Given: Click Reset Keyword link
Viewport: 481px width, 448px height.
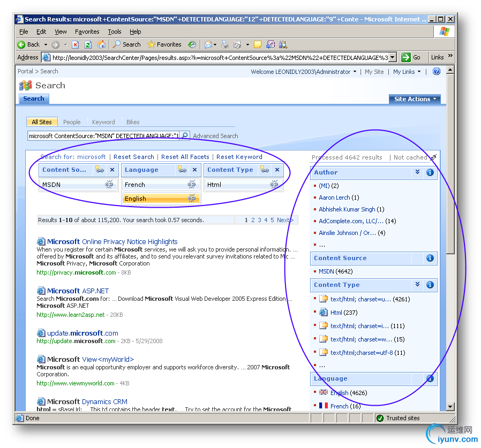Looking at the screenshot, I should tap(239, 157).
